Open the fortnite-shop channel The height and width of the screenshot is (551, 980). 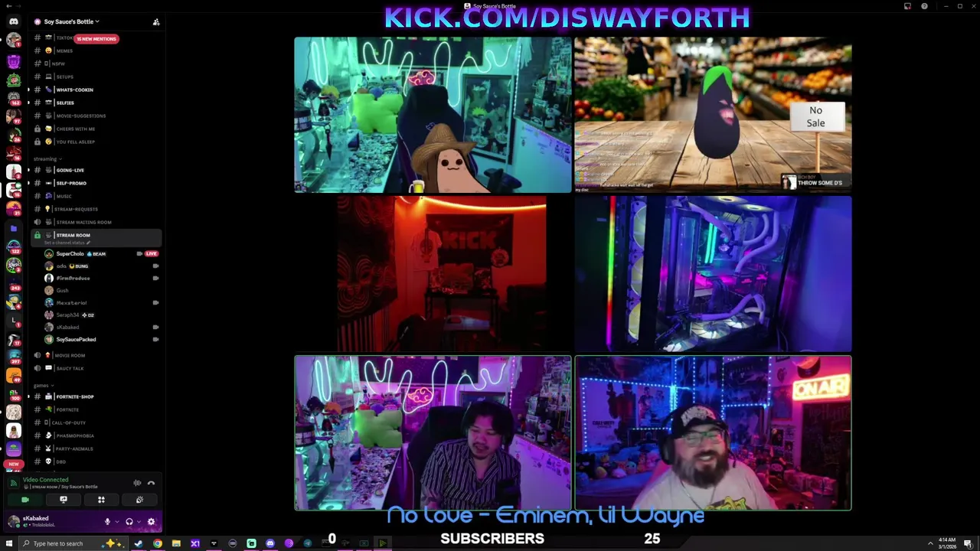[96, 396]
